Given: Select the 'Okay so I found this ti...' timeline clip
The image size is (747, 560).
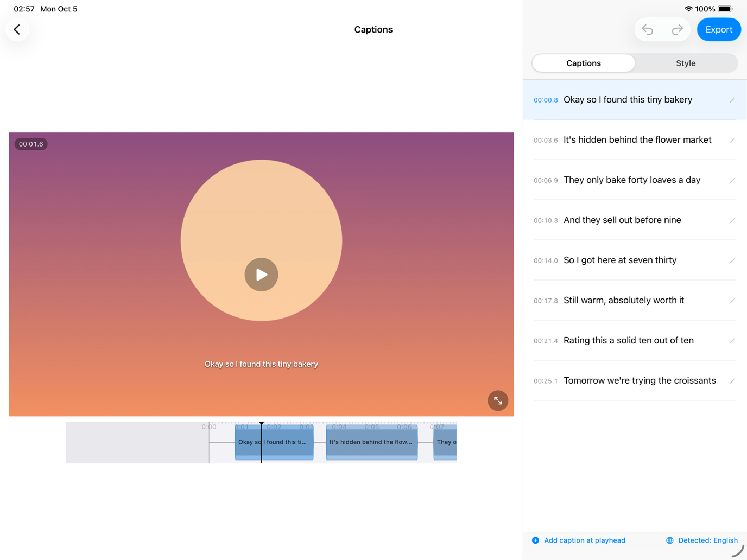Looking at the screenshot, I should pyautogui.click(x=274, y=442).
